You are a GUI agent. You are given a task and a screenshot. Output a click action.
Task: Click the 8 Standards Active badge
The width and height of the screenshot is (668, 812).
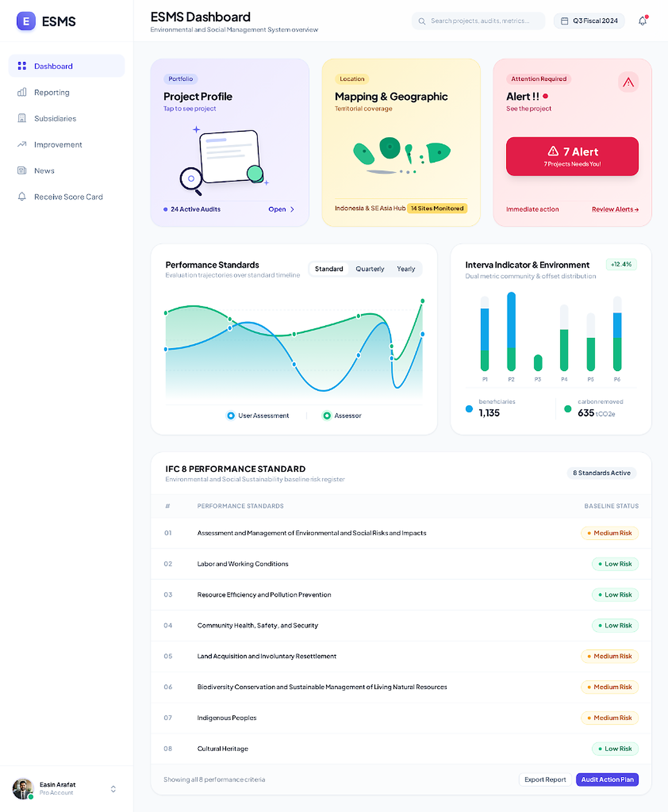[601, 473]
